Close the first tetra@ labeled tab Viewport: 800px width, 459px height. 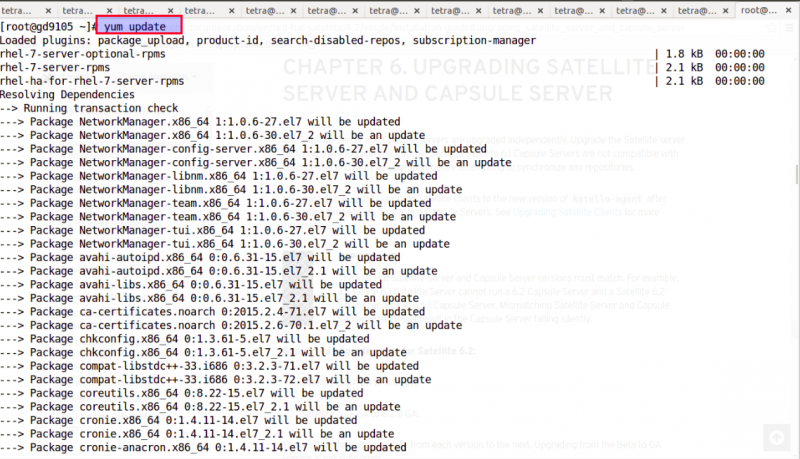293,10
